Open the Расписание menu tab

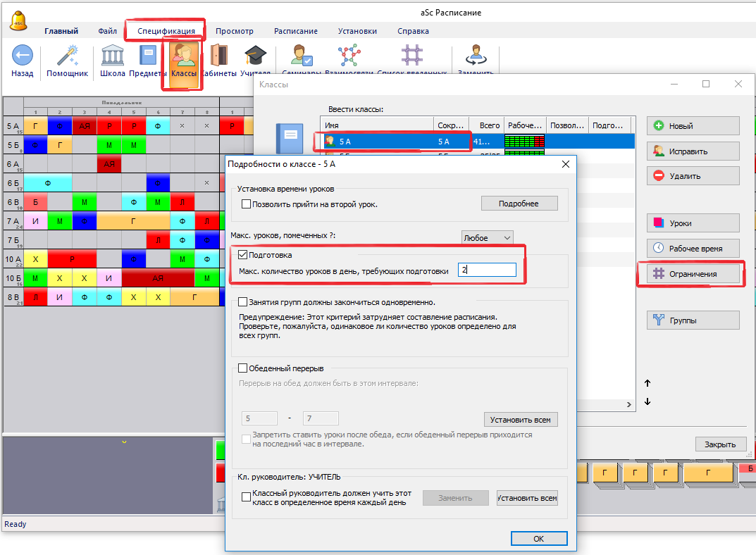295,31
